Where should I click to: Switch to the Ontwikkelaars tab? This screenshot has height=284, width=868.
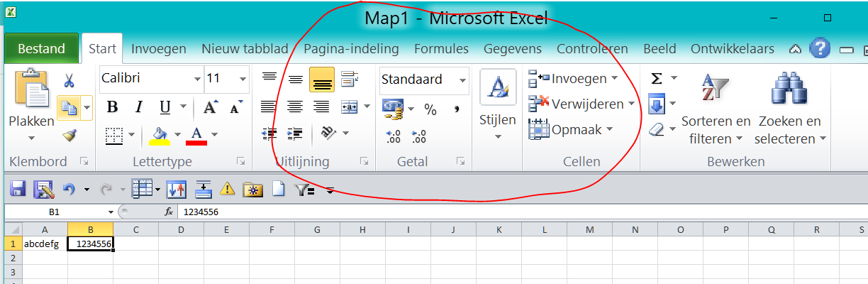coord(732,49)
